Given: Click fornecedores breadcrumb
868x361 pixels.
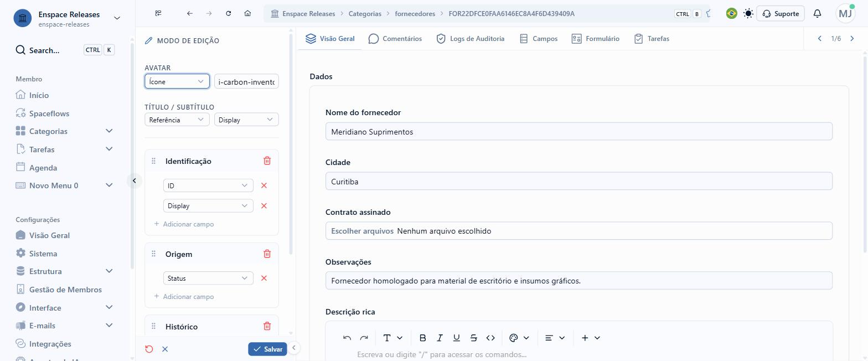Looking at the screenshot, I should [x=415, y=13].
